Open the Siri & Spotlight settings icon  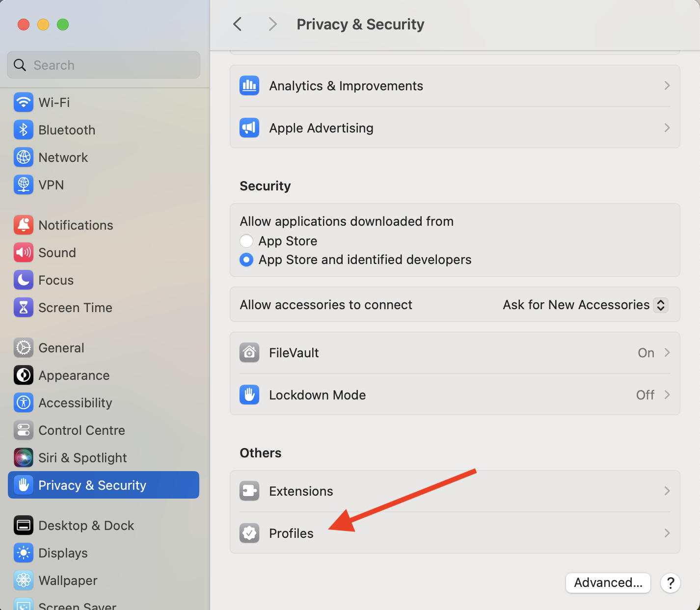24,457
